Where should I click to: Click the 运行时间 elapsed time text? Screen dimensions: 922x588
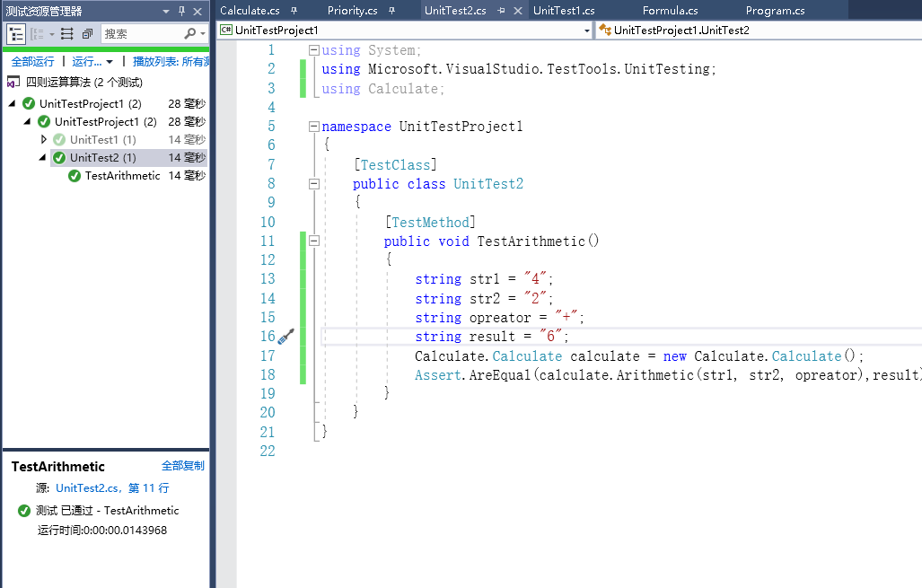[102, 531]
